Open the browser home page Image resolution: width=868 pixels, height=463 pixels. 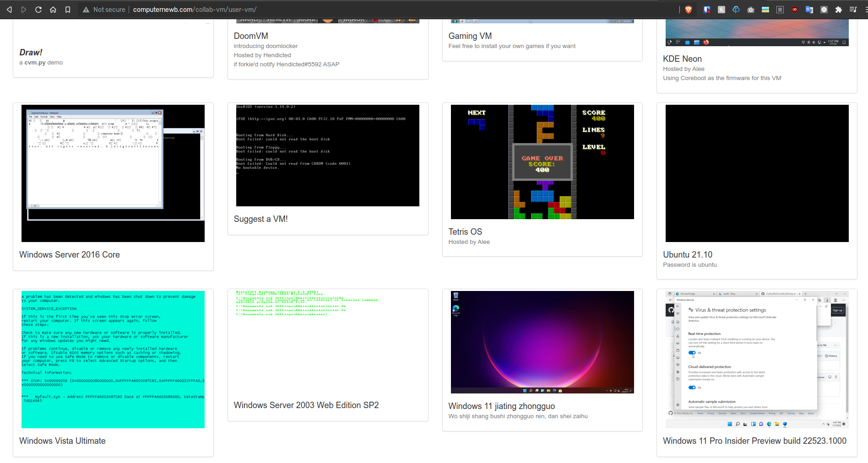[x=53, y=10]
